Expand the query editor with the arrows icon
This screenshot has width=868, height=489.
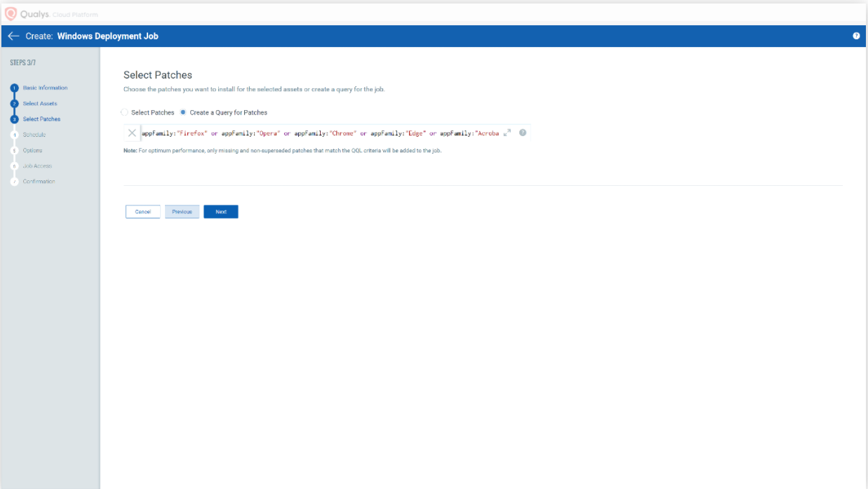click(x=507, y=133)
